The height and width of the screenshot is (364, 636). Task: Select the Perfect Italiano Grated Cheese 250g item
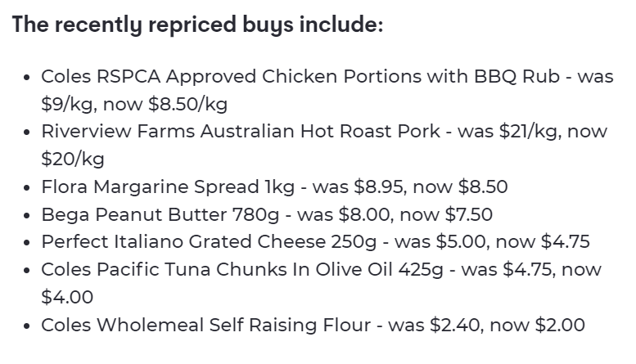(315, 241)
